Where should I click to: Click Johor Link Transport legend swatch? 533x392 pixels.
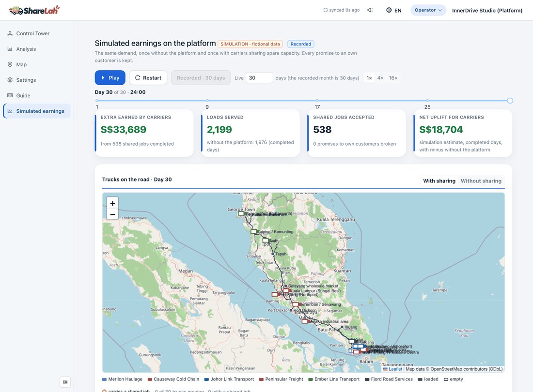click(x=206, y=379)
